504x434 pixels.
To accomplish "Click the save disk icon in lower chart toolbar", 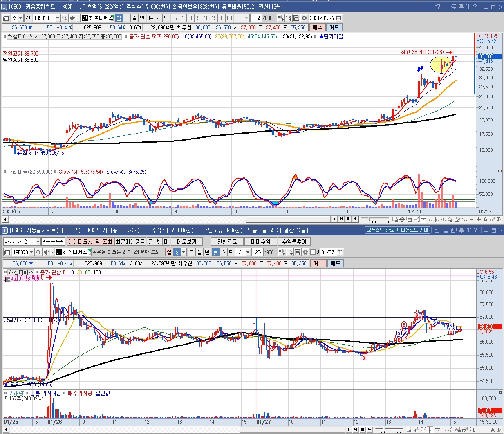I will point(298,252).
